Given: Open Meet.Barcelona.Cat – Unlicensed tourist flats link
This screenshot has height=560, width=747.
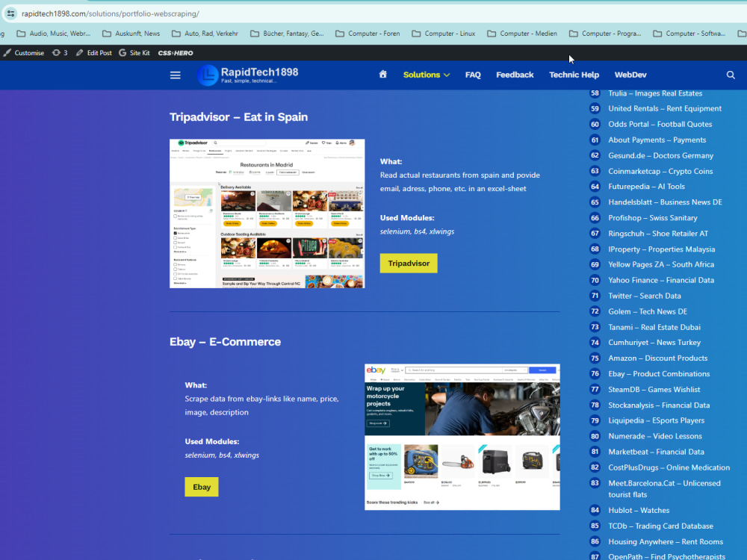Looking at the screenshot, I should 664,489.
